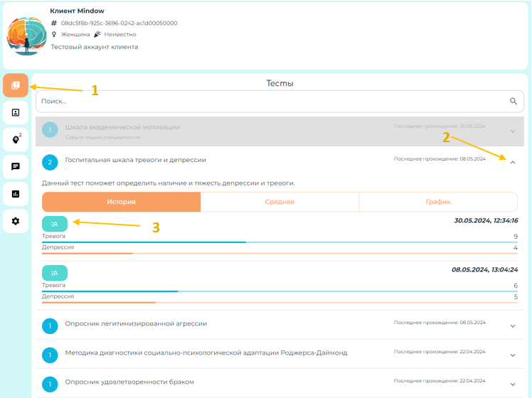Click badge 2 of Госпитальная шкала
Image resolution: width=532 pixels, height=398 pixels.
[50, 162]
